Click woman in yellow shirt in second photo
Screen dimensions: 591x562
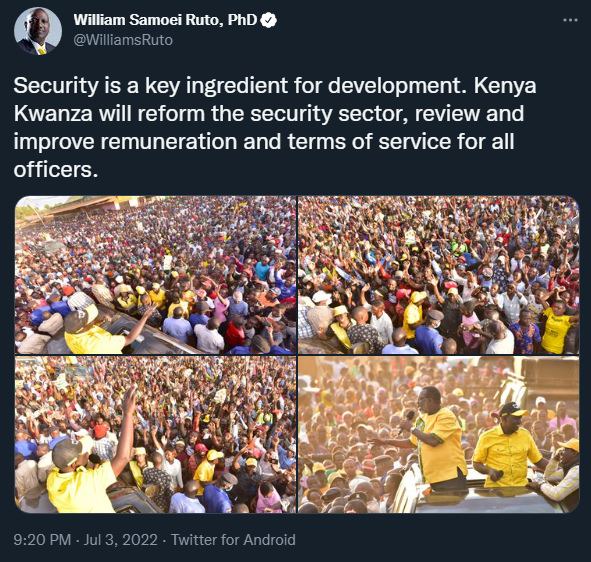(x=555, y=328)
